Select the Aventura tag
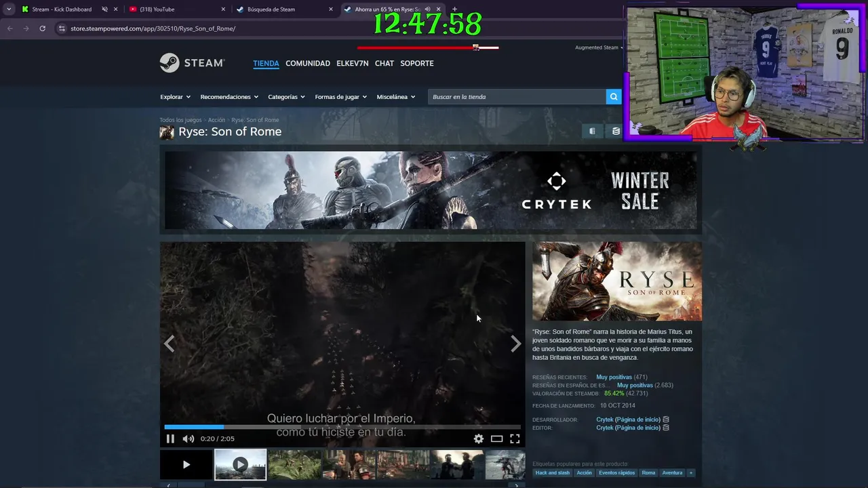 pyautogui.click(x=672, y=472)
